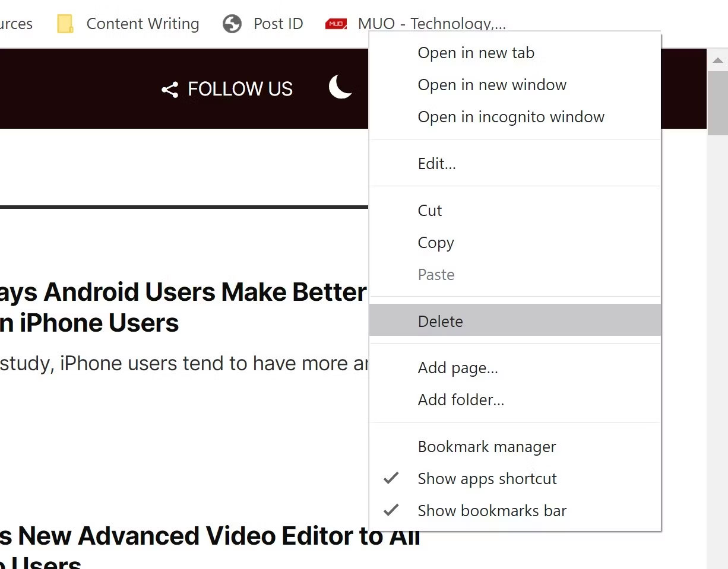
Task: Choose Add page... in context menu
Action: [x=515, y=368]
